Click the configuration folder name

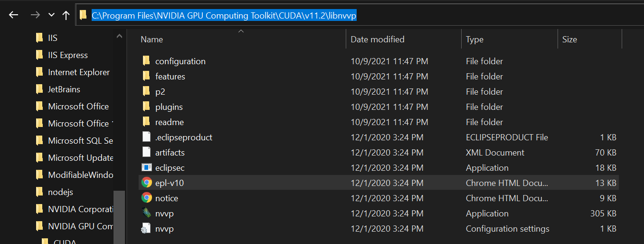pyautogui.click(x=180, y=61)
